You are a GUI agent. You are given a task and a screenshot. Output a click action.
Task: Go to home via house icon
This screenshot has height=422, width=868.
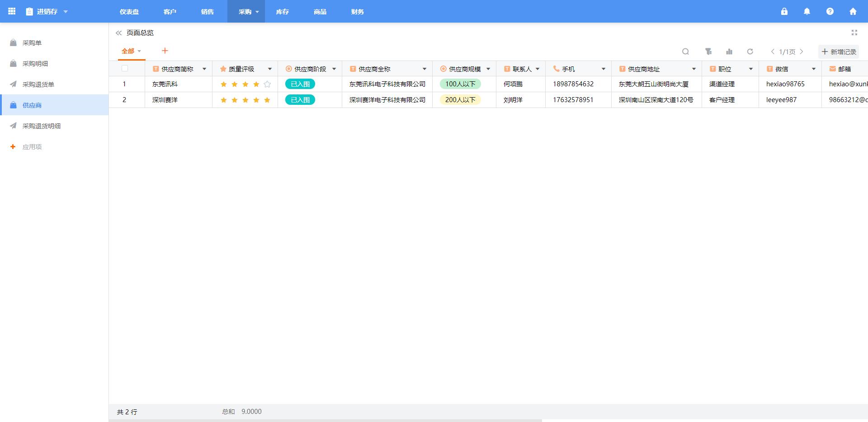pyautogui.click(x=853, y=11)
